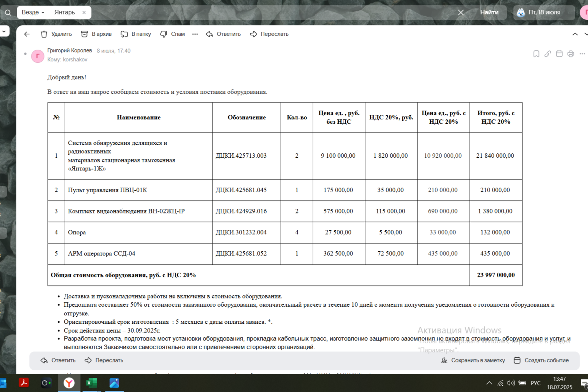Move the email to В архив
The height and width of the screenshot is (392, 588).
coord(96,34)
